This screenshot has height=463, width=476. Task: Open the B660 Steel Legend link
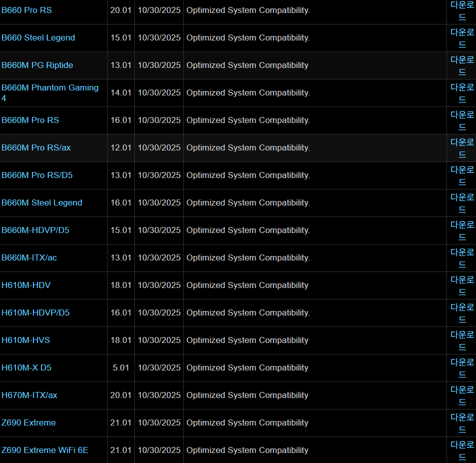pos(38,37)
